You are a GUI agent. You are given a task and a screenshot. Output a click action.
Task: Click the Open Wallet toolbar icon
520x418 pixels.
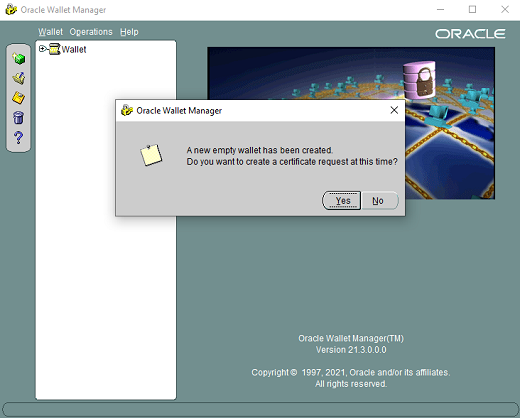point(19,78)
